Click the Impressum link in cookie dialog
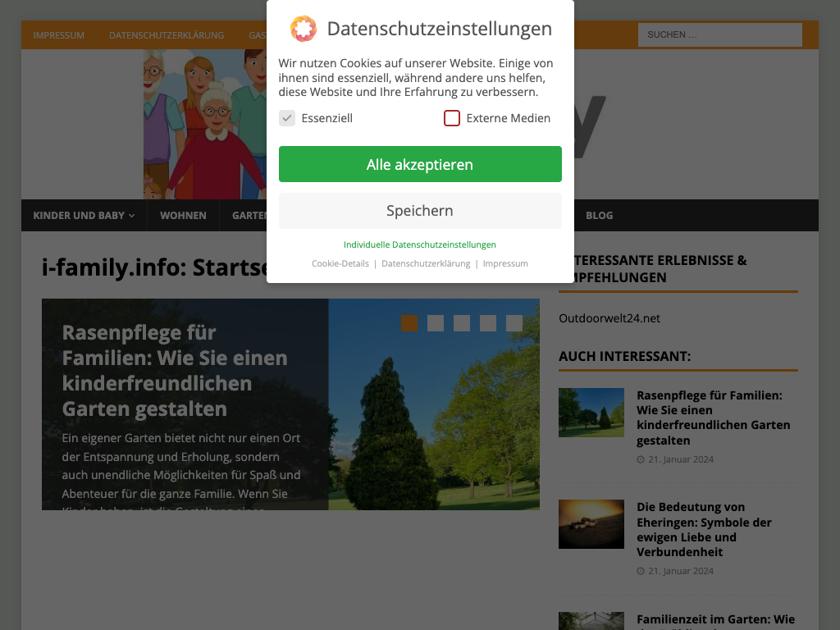 click(x=505, y=263)
